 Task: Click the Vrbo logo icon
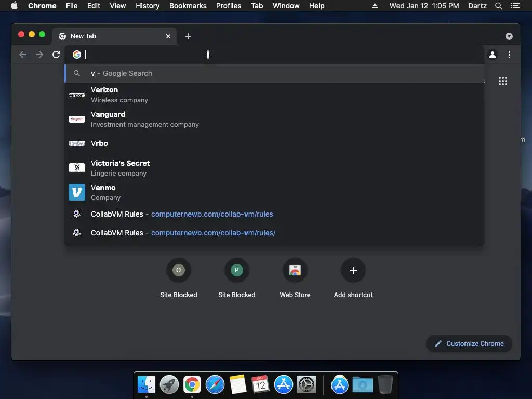(x=77, y=143)
